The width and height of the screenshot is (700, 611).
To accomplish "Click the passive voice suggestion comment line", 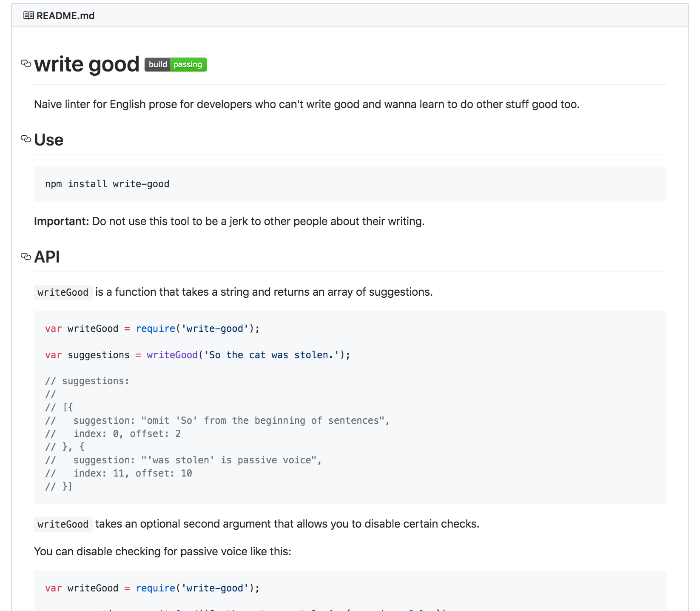I will 183,460.
